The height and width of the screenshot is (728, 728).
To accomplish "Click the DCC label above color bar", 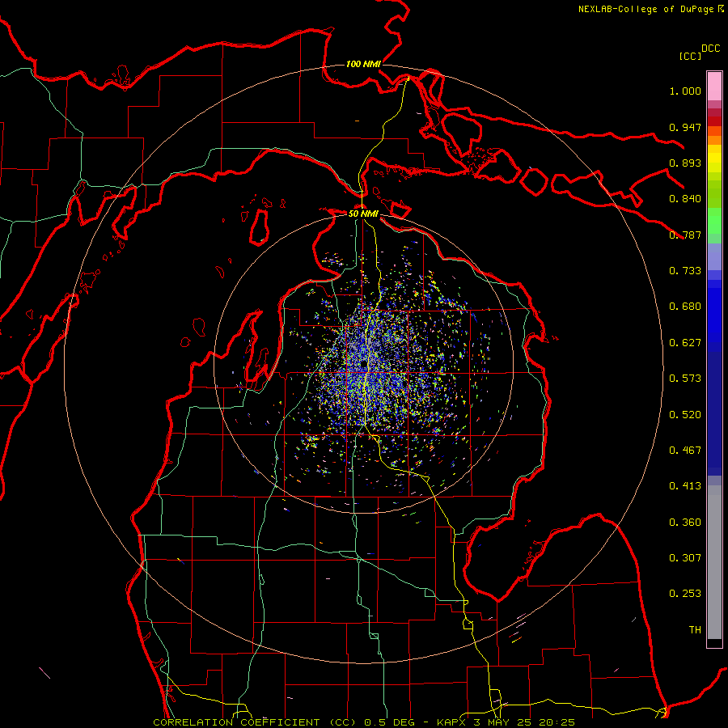I will click(710, 49).
